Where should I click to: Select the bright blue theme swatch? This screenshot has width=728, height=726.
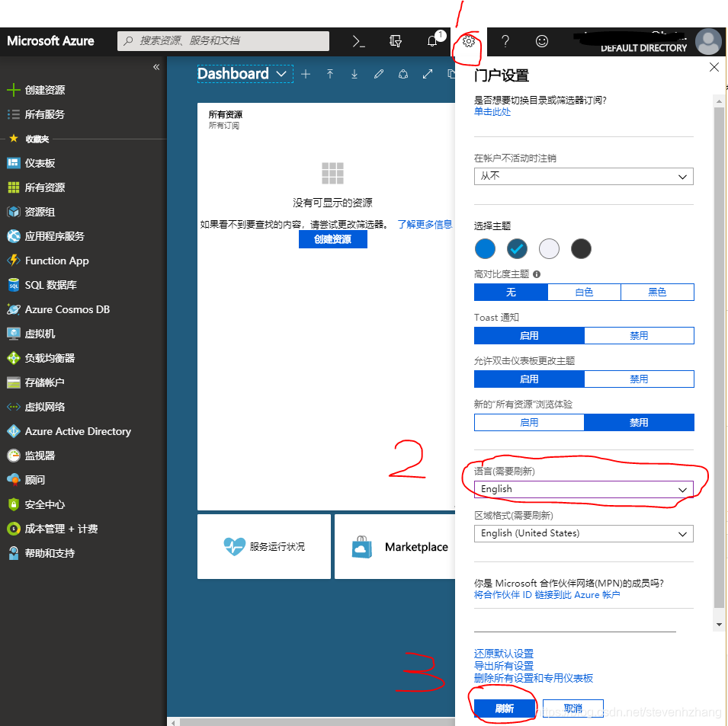click(485, 248)
